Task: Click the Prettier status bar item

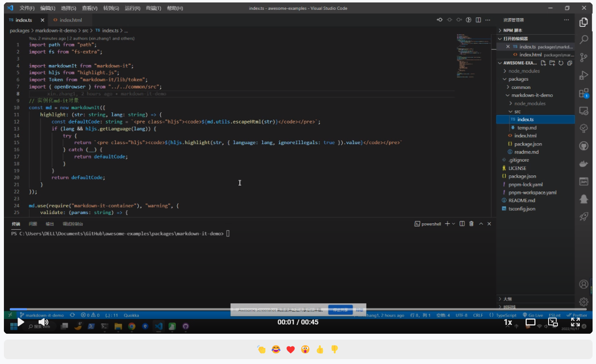Action: (x=577, y=315)
